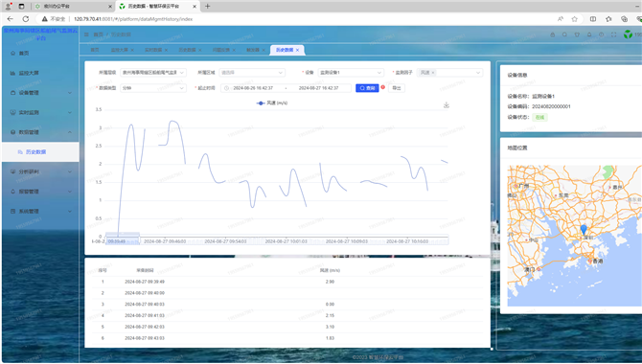Click the blue 查询 button

pos(367,88)
